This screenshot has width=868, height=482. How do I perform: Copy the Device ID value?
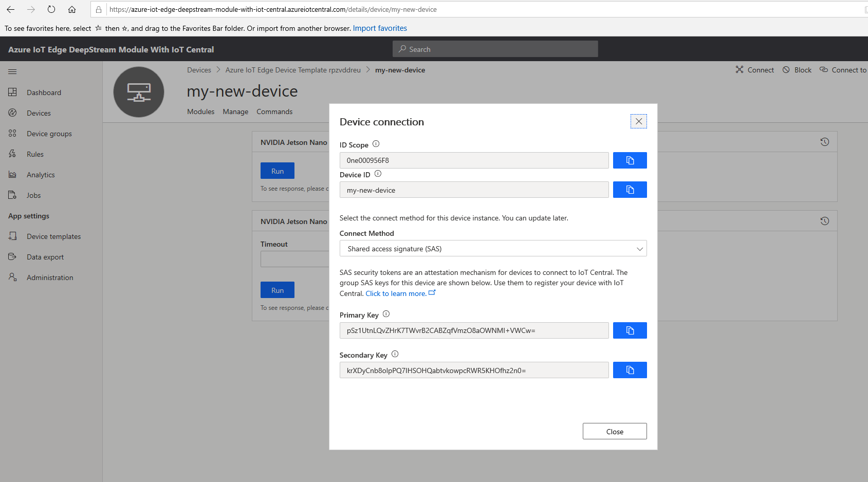[630, 190]
